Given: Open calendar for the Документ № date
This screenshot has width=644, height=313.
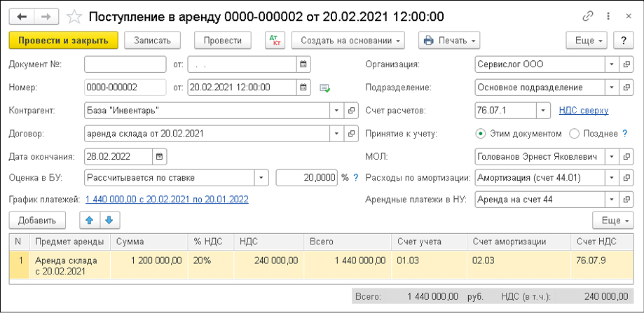Looking at the screenshot, I should (303, 64).
